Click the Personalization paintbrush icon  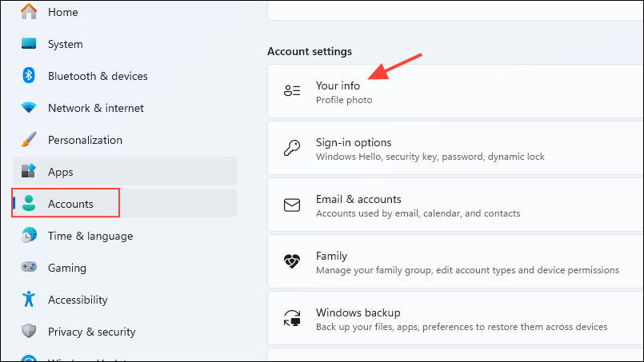pos(29,140)
